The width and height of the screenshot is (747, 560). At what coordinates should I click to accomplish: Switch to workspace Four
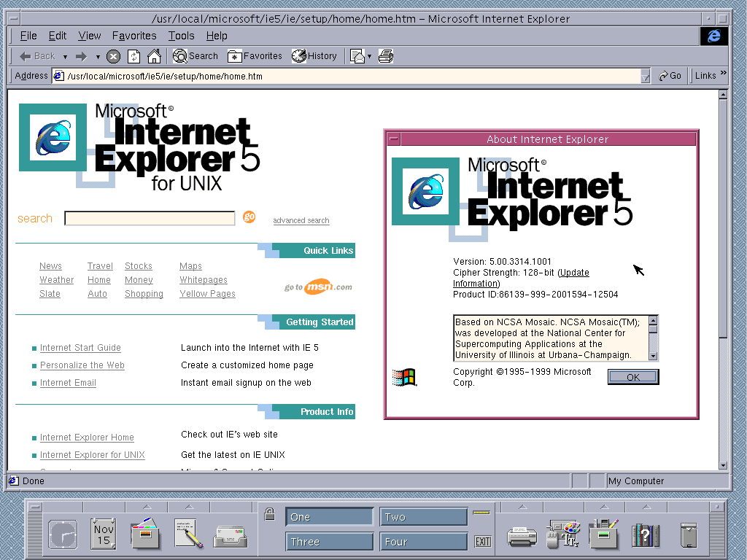point(423,542)
